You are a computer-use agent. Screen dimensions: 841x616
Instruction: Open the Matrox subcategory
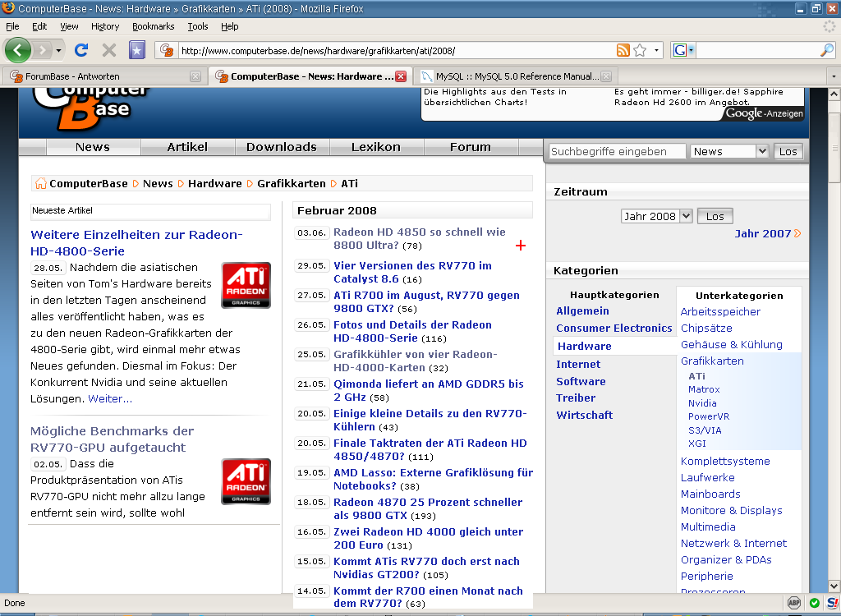click(x=704, y=389)
